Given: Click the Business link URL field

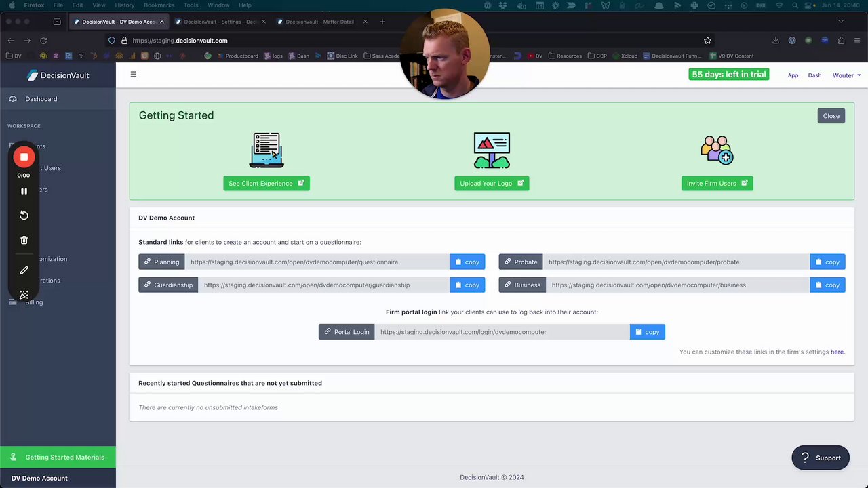Looking at the screenshot, I should point(678,285).
